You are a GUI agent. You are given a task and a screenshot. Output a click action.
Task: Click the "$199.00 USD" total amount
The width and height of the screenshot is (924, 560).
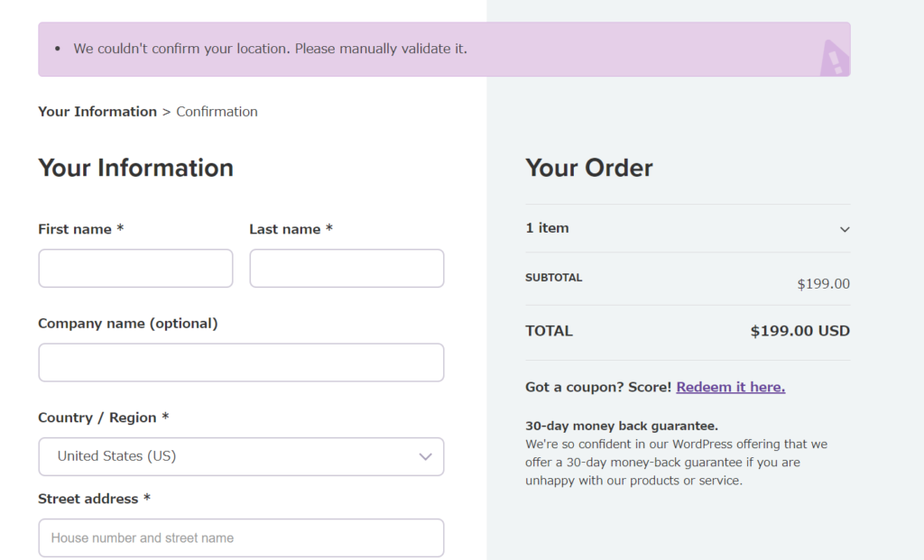(799, 331)
